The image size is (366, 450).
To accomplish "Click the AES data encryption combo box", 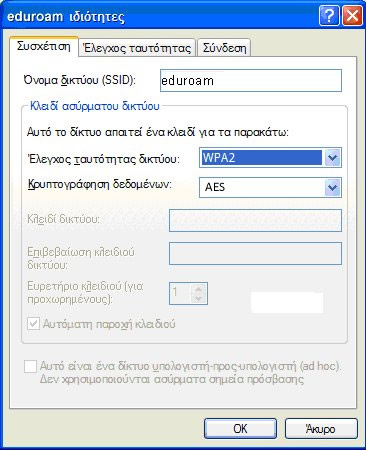I will click(270, 187).
